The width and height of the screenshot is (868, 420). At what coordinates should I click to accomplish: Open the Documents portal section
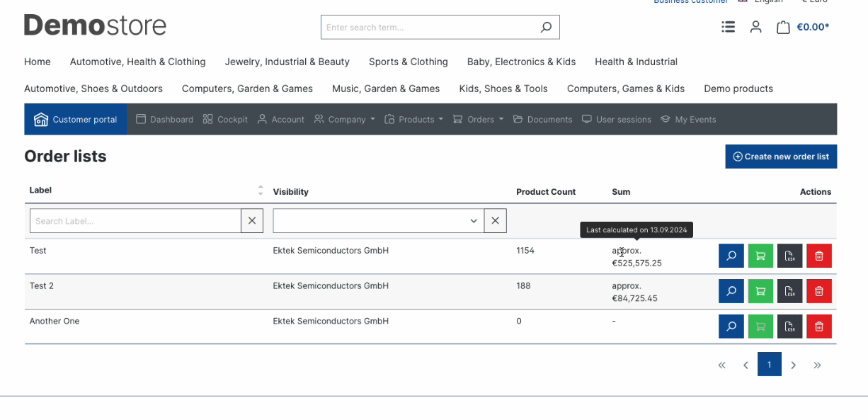click(x=542, y=120)
